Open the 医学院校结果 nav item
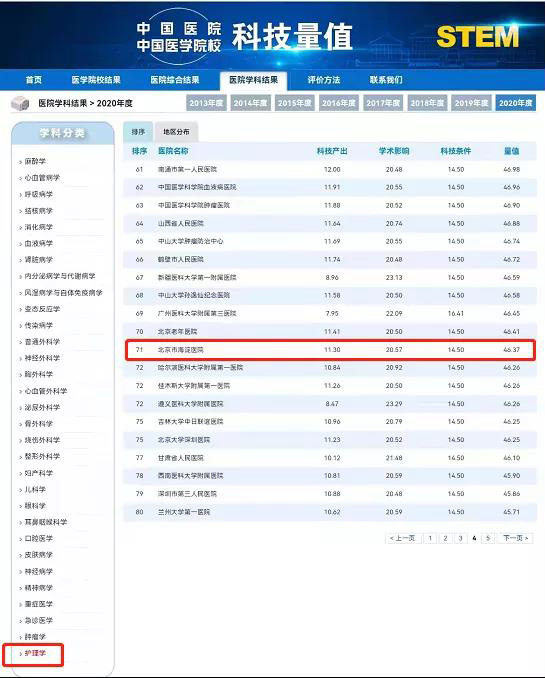This screenshot has width=545, height=678. (x=96, y=80)
